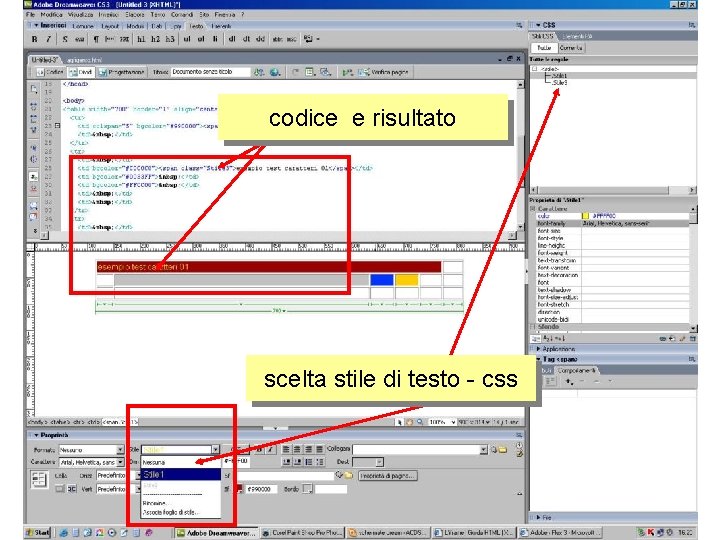Insert unordered list with the ul icon
The width and height of the screenshot is (720, 540).
[x=187, y=39]
